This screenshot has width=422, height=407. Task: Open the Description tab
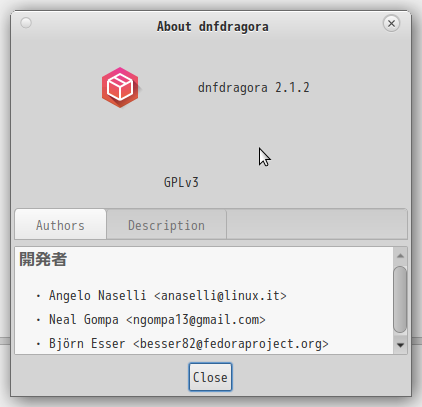click(x=166, y=225)
